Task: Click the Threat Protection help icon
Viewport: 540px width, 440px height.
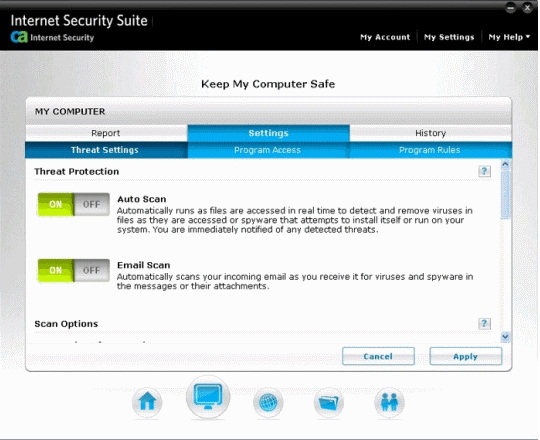Action: coord(484,171)
